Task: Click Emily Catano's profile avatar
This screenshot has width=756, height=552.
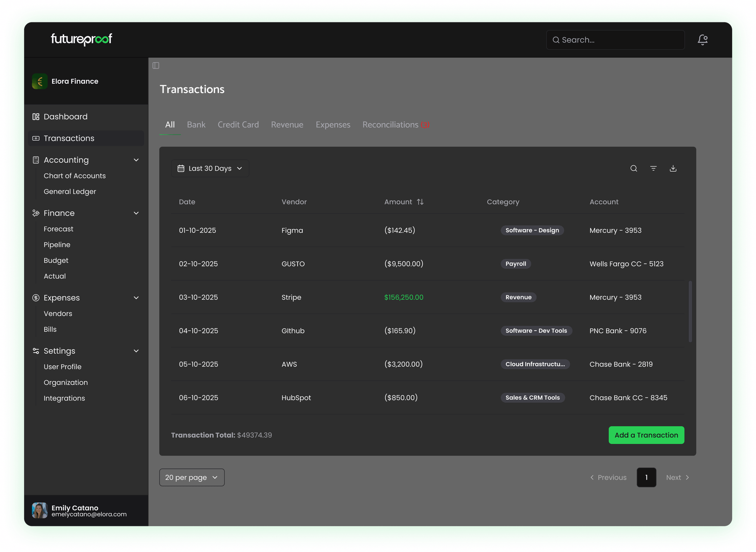Action: (40, 510)
